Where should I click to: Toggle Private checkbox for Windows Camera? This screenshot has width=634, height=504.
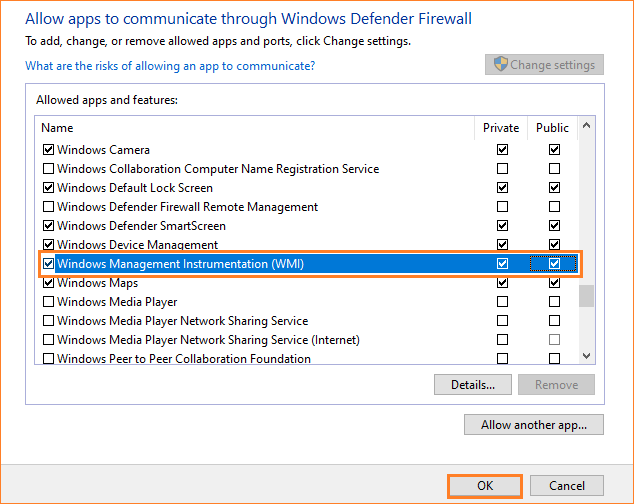point(502,150)
